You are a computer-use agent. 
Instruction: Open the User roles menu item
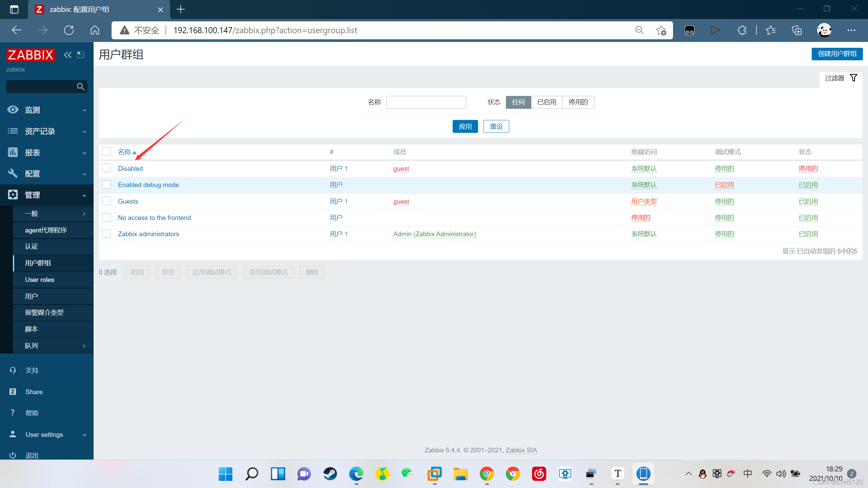tap(53, 280)
